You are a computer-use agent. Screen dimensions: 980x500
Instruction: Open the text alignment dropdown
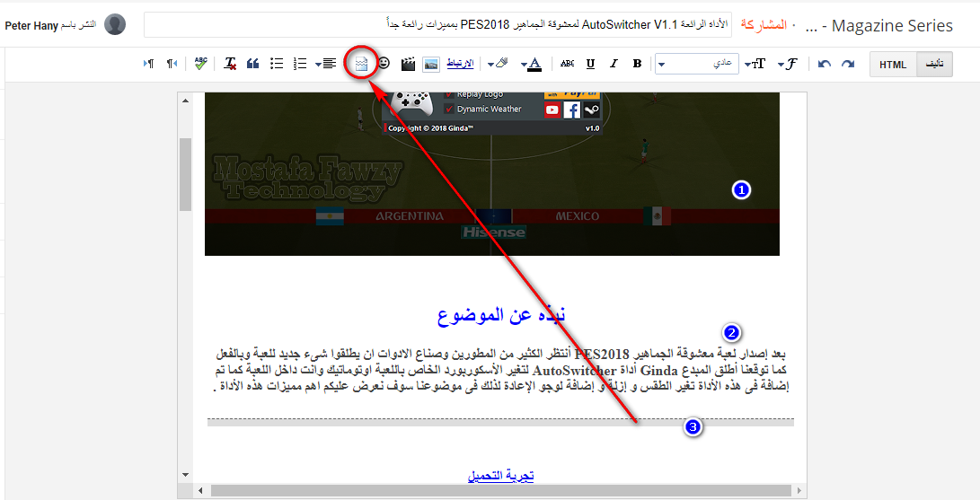click(x=326, y=64)
